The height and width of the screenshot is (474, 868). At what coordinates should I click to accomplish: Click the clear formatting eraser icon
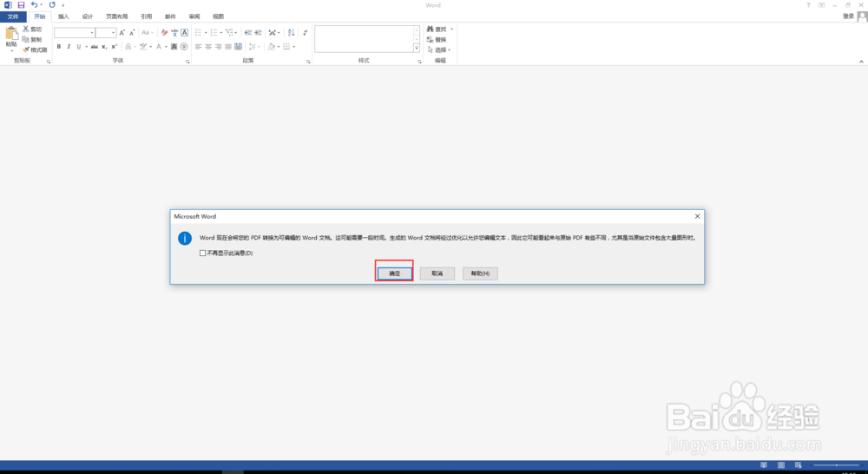point(164,33)
